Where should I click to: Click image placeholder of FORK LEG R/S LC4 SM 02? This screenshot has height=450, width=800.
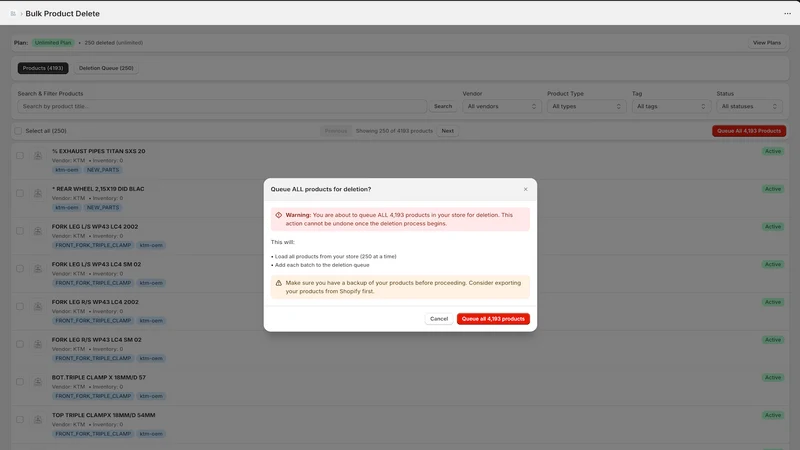pos(38,344)
